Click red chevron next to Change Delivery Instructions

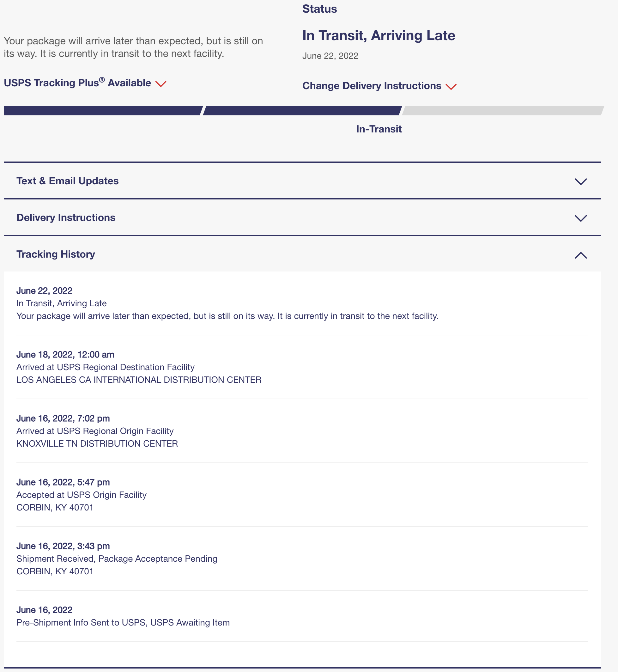tap(451, 87)
